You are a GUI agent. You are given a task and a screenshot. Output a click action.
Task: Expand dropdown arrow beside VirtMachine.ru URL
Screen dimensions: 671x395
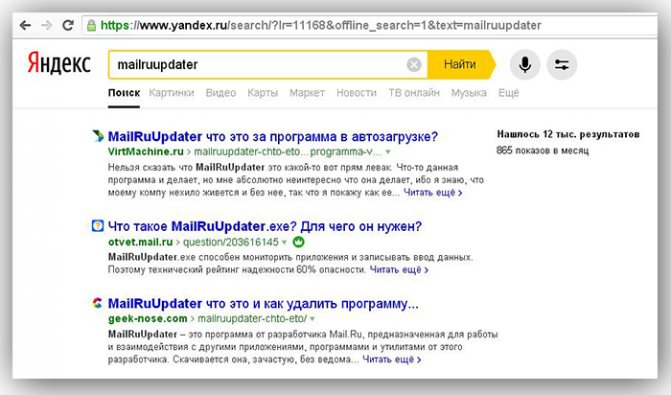[388, 152]
